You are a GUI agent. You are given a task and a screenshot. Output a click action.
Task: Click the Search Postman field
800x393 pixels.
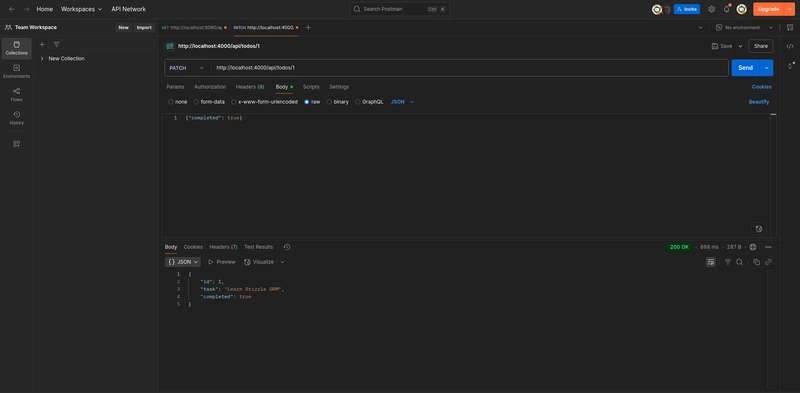click(399, 9)
